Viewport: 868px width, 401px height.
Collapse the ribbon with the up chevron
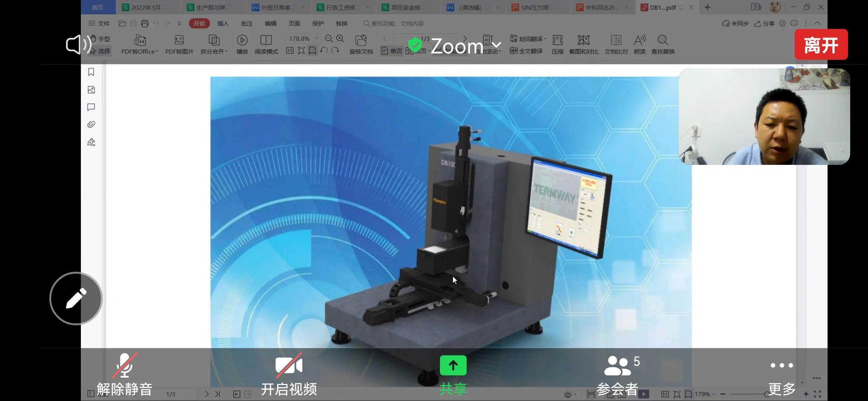point(817,23)
